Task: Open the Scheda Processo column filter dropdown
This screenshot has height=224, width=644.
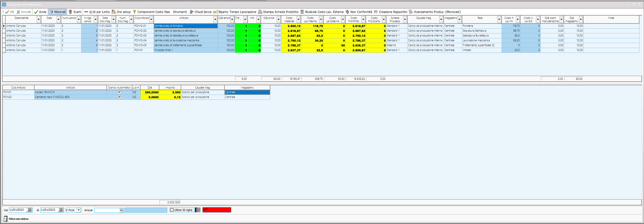Action: point(405,19)
